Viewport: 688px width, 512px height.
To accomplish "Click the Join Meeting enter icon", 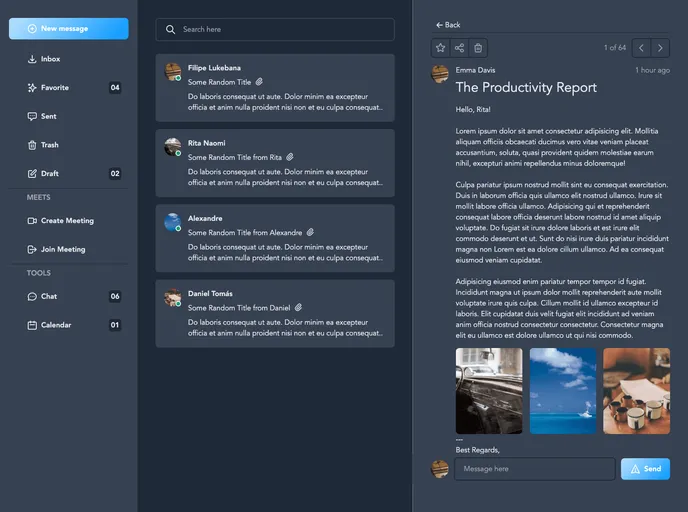I will (32, 249).
